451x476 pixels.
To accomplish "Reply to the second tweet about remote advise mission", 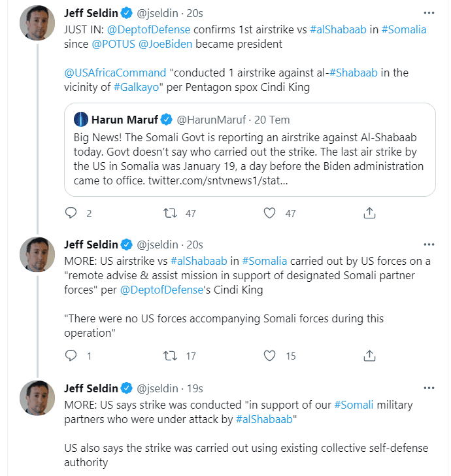I will (72, 356).
